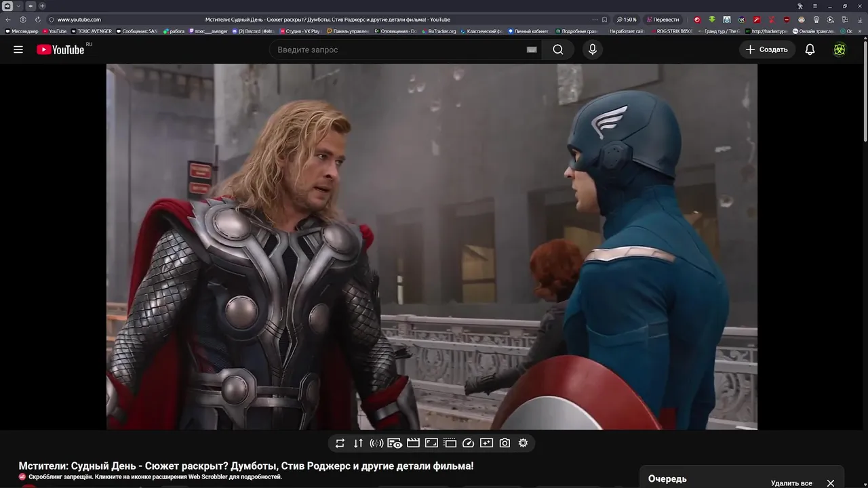The height and width of the screenshot is (488, 868).
Task: Open video filters sparkle icon
Action: [x=486, y=443]
